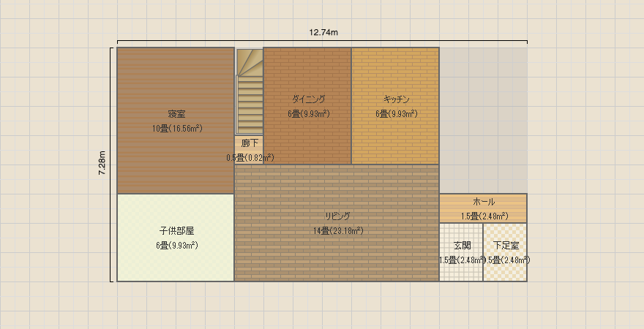Select the リビング living room
The height and width of the screenshot is (329, 644).
click(337, 223)
